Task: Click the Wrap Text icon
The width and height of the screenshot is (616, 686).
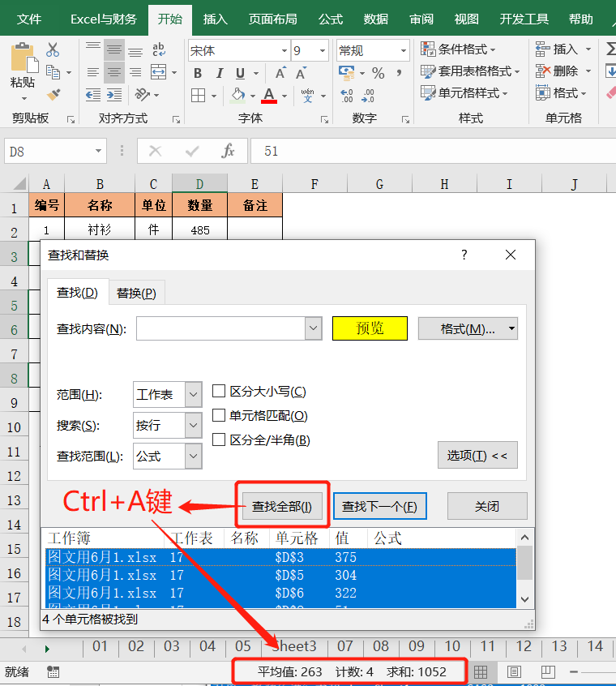Action: coord(159,49)
